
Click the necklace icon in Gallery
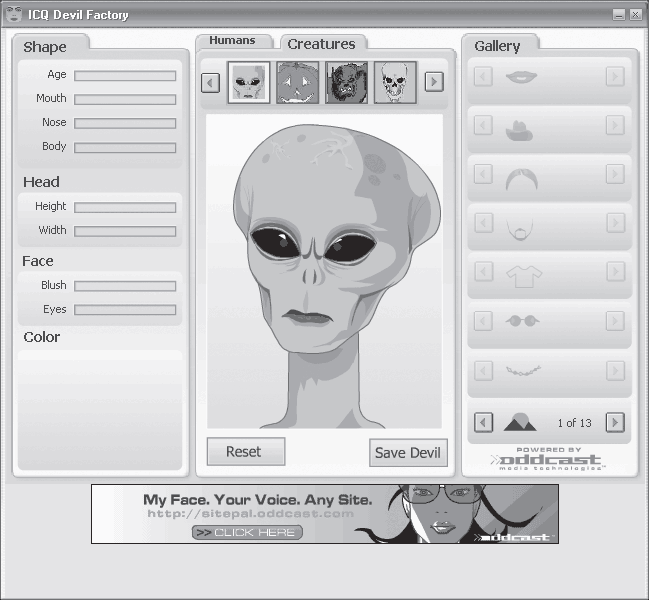click(519, 370)
